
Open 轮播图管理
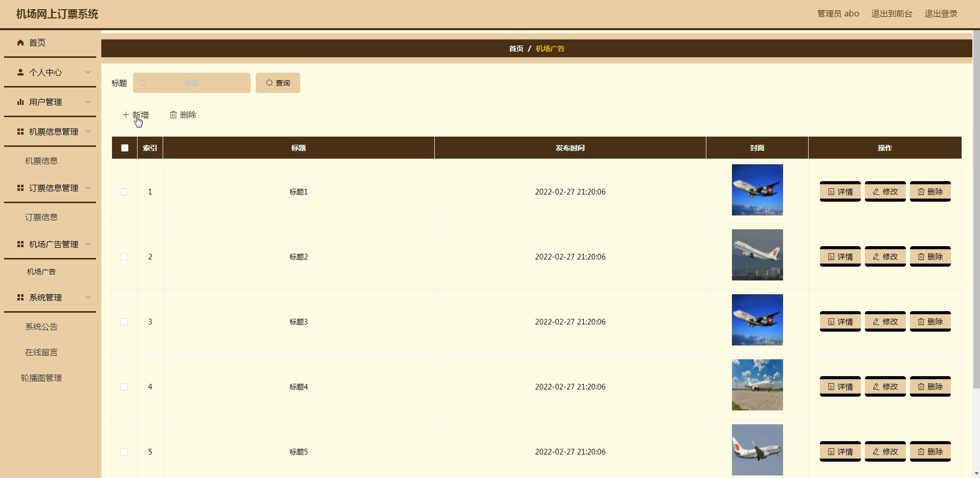coord(41,378)
